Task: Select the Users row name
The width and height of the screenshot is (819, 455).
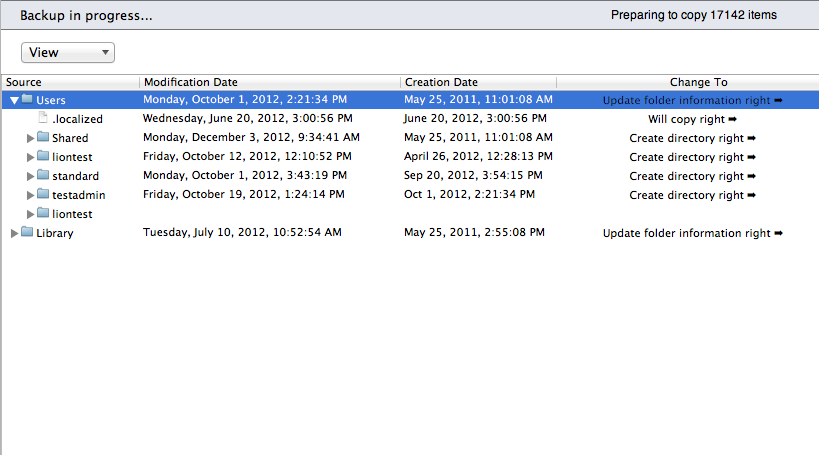Action: click(51, 100)
